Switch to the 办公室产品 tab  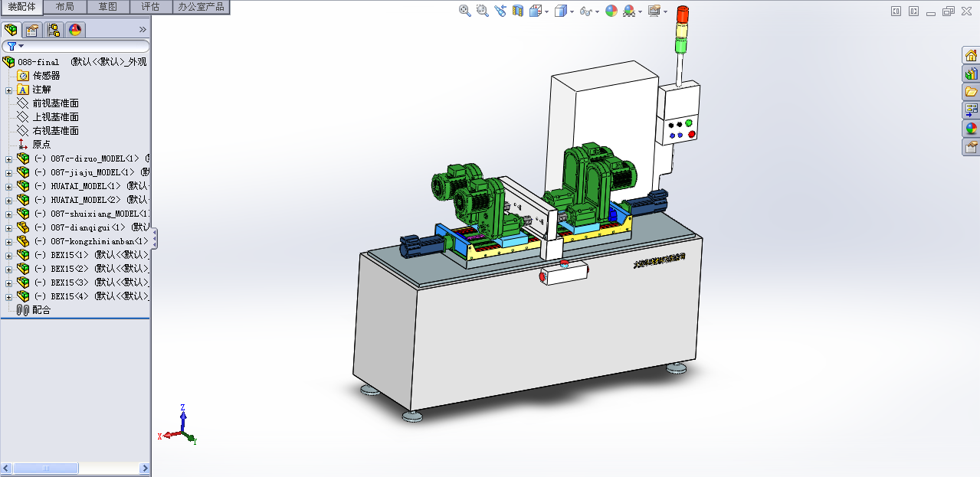(x=201, y=7)
